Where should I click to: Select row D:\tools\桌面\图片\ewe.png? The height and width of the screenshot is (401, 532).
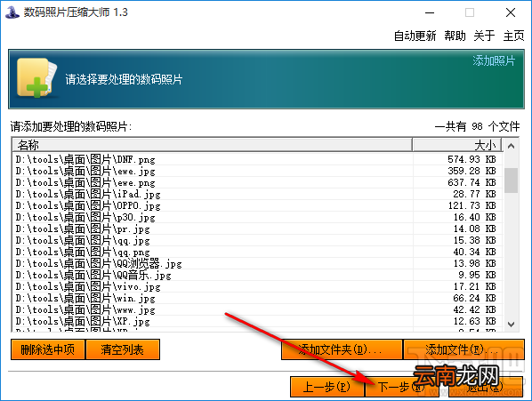point(257,182)
